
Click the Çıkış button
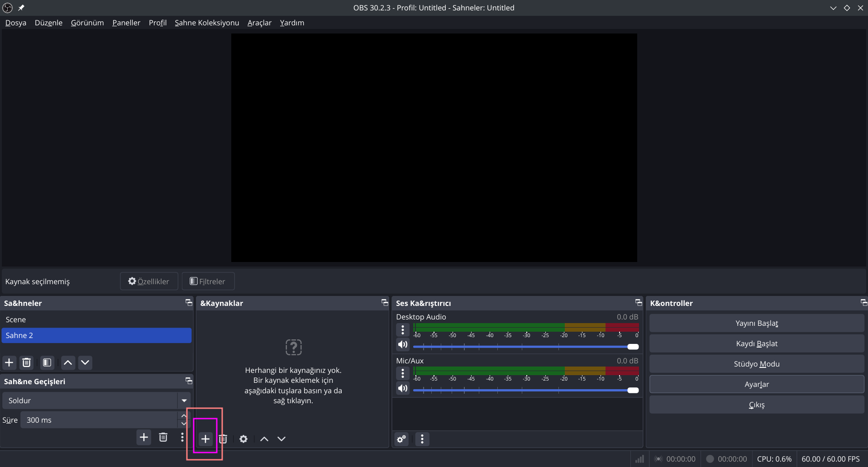click(757, 405)
